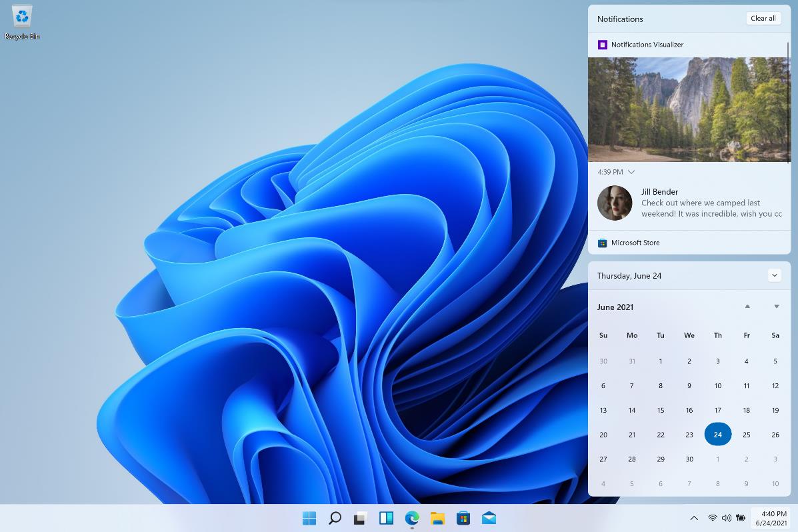Open Task View on the taskbar

click(360, 518)
